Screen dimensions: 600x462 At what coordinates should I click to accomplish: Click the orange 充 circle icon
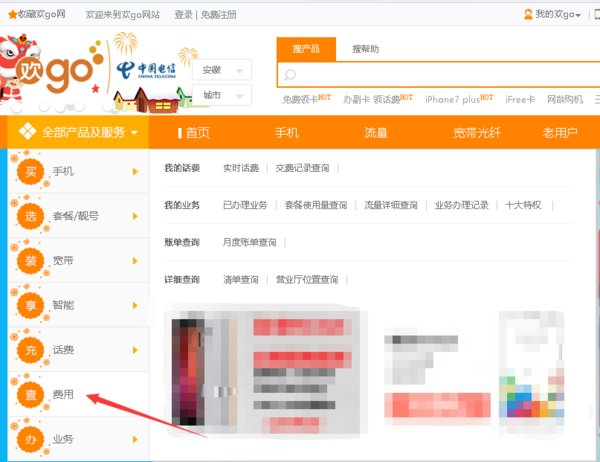click(31, 350)
